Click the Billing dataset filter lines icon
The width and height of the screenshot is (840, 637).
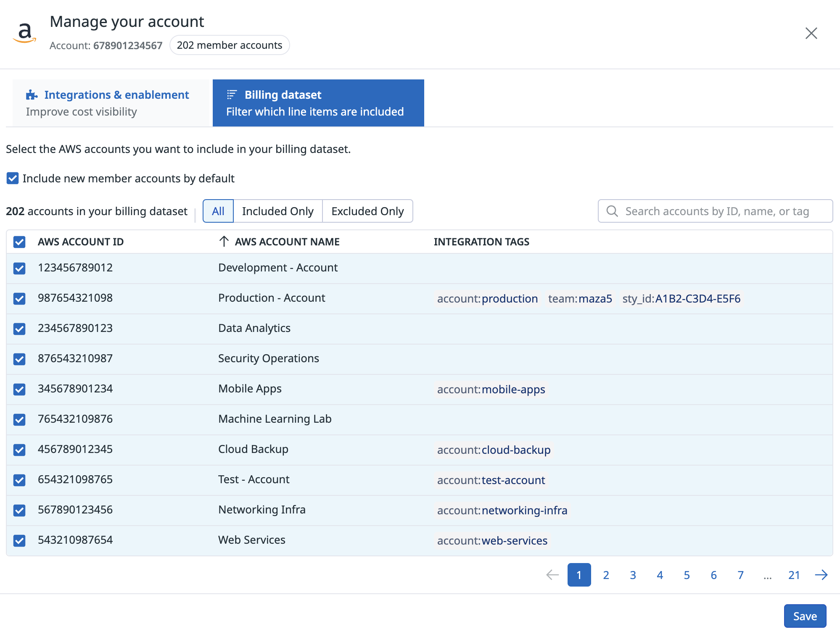point(232,95)
